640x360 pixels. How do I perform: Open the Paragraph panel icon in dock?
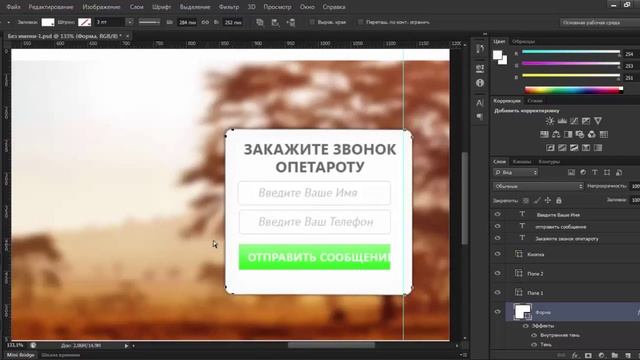[480, 117]
